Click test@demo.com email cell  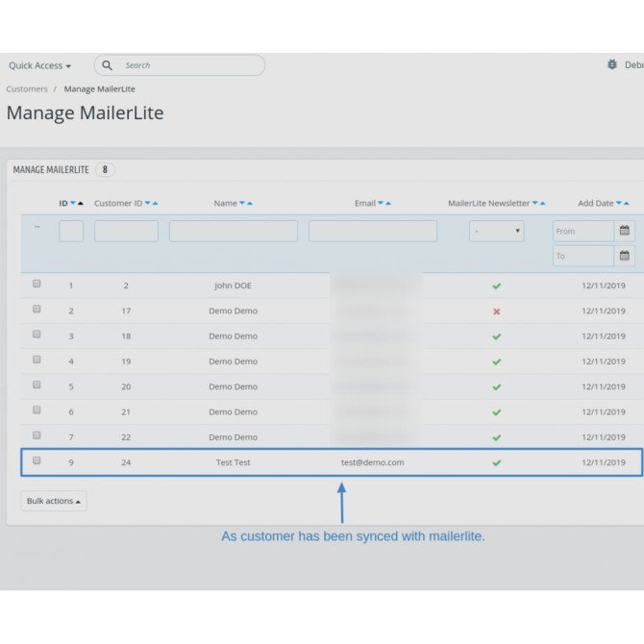pos(373,462)
